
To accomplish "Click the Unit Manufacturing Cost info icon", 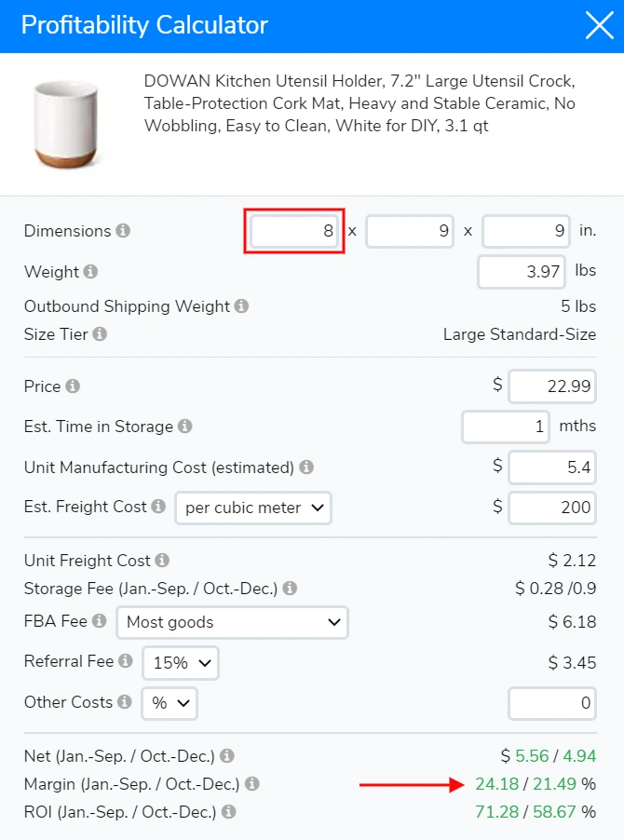I will click(x=305, y=467).
